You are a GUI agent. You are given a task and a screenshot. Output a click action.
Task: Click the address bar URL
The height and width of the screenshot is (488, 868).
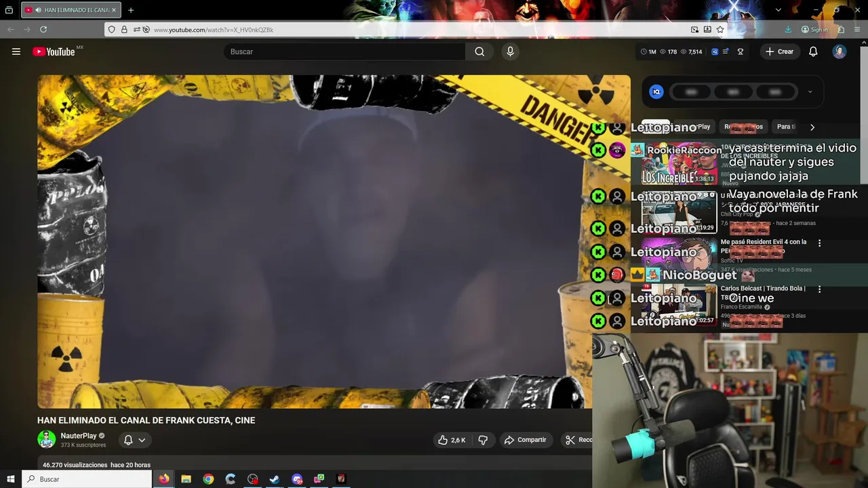coord(214,30)
